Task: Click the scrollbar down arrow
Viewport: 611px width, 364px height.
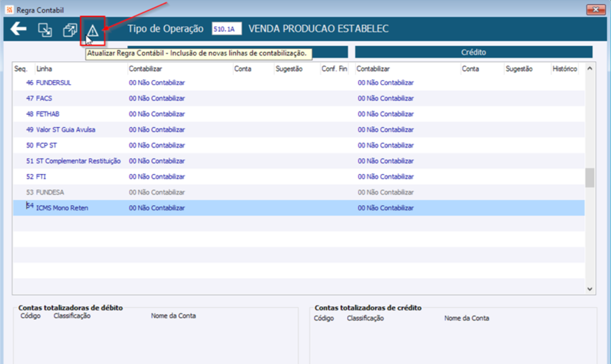Action: (x=590, y=289)
